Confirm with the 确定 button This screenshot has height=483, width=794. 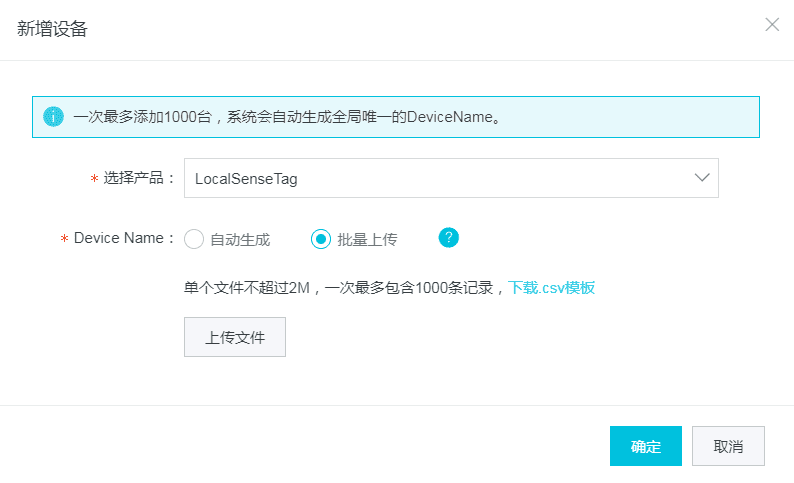pyautogui.click(x=645, y=446)
